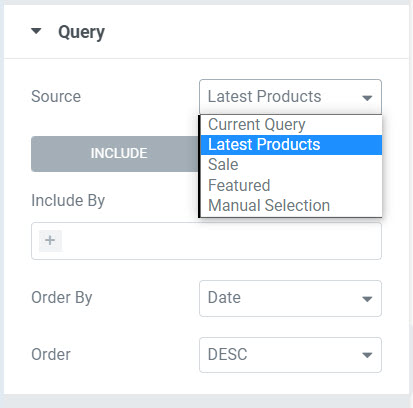Click the Include By label text
Image resolution: width=413 pixels, height=408 pixels.
click(x=68, y=201)
